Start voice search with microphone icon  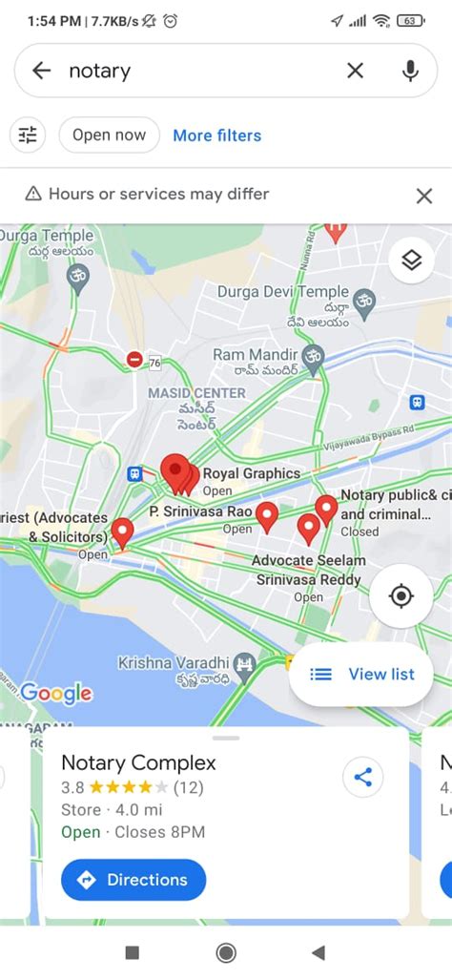point(410,71)
